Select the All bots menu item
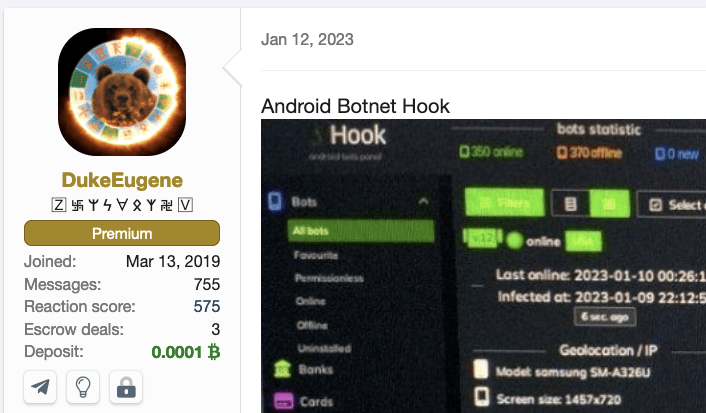The image size is (706, 413). pyautogui.click(x=361, y=231)
